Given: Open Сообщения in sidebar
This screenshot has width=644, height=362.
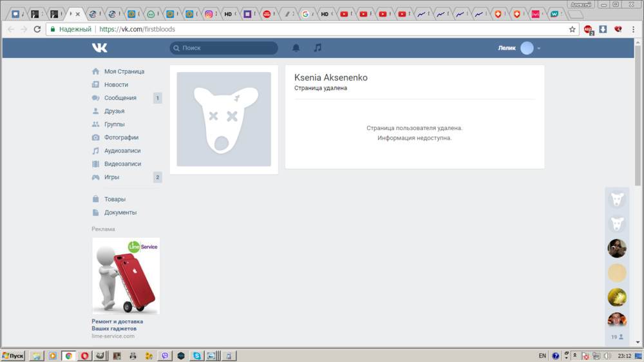Looking at the screenshot, I should 120,98.
